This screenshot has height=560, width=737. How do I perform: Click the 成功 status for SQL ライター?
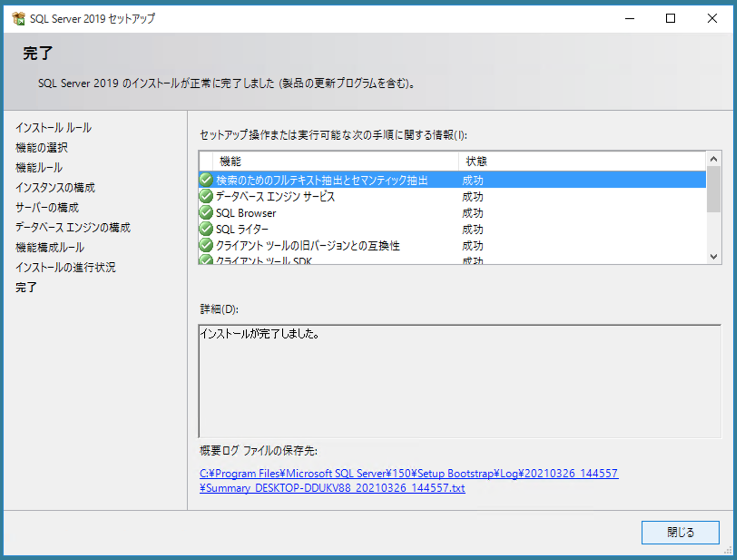click(x=472, y=229)
